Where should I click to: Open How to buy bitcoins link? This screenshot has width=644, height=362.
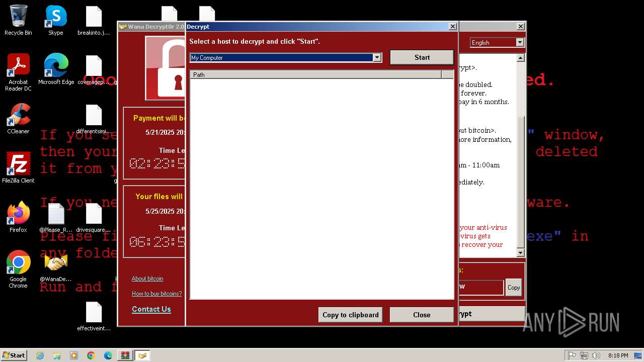(156, 294)
